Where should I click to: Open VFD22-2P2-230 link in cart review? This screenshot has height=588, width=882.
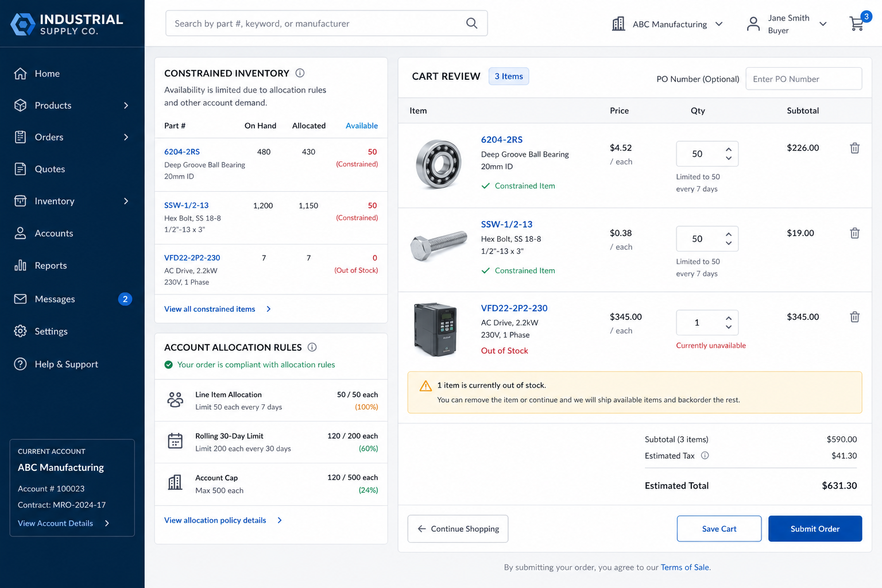click(514, 308)
